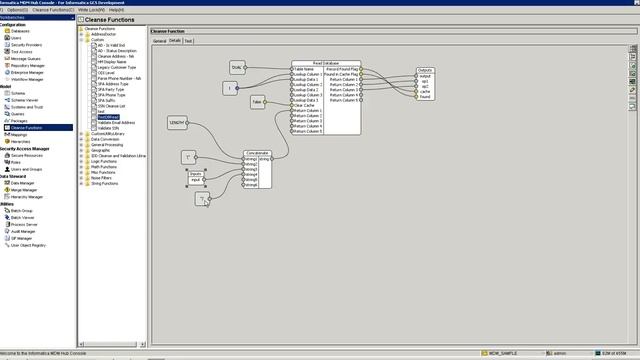
Task: Open Message Queues in the sidebar
Action: pos(25,59)
